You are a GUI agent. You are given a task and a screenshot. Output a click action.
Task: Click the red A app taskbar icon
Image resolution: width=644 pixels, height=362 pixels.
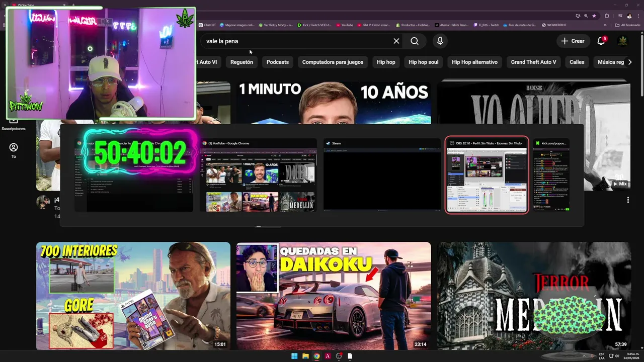(328, 356)
